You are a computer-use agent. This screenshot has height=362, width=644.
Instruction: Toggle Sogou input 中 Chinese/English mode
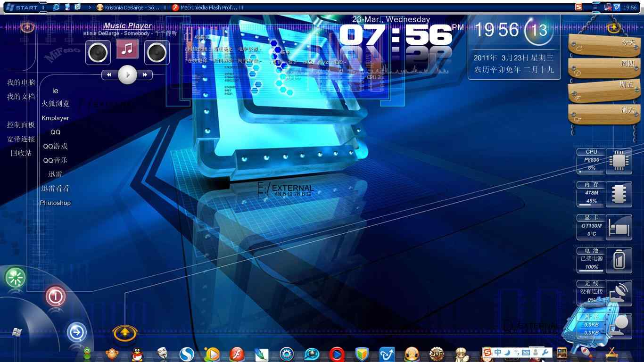click(x=498, y=352)
